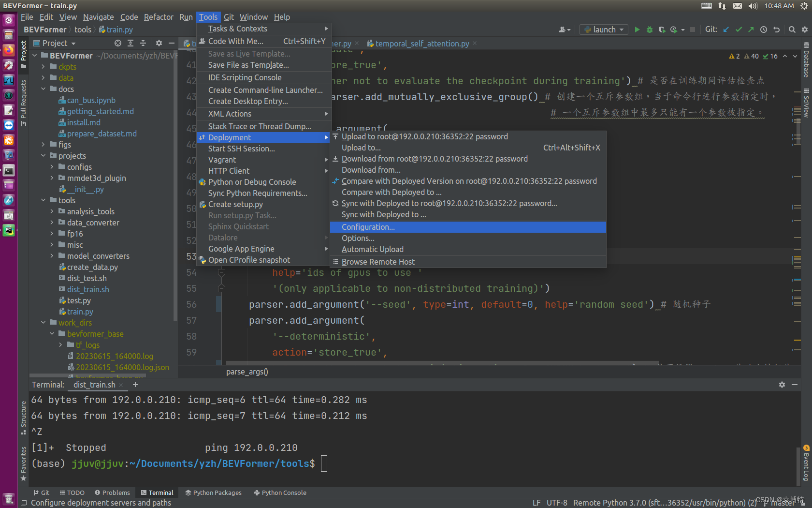
Task: Toggle the Favorites side tab
Action: pyautogui.click(x=23, y=464)
